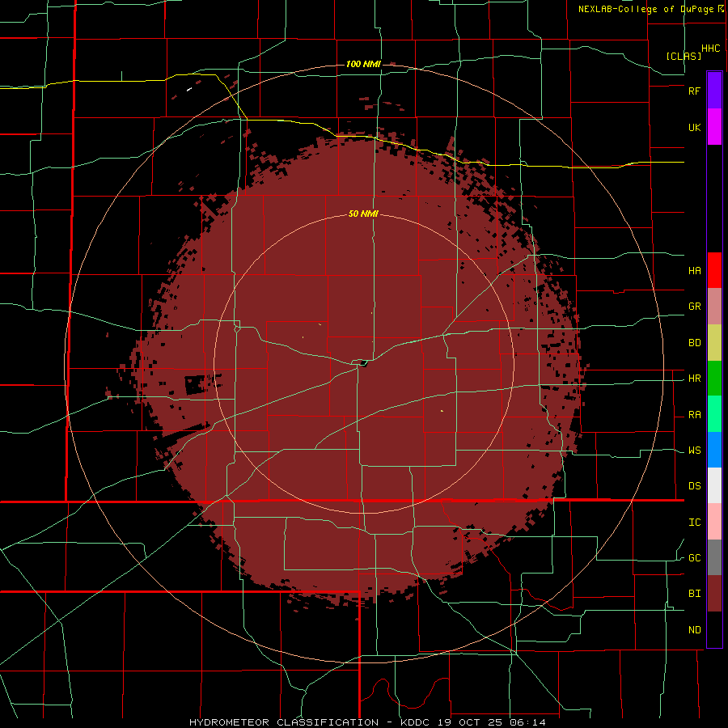Viewport: 728px width, 728px height.
Task: Click the RA legend label
Action: [695, 415]
